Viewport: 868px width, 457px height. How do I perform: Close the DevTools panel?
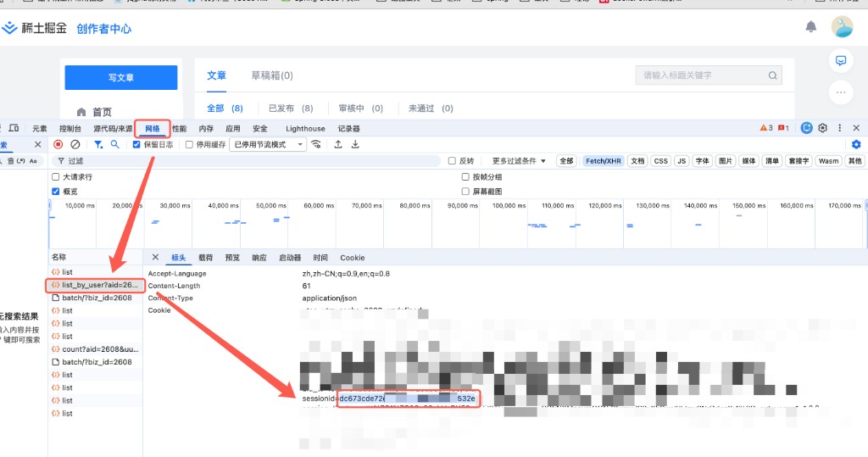point(856,128)
